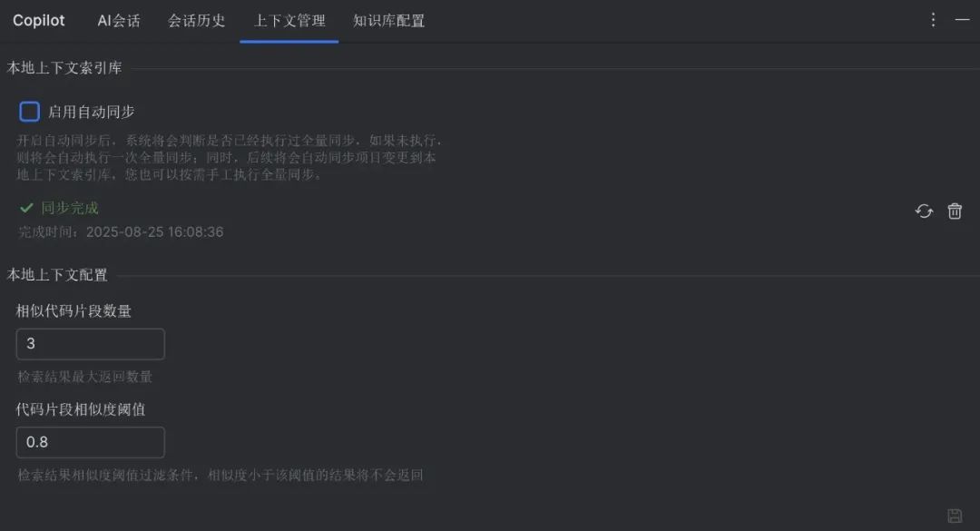Click the 完成时间 timestamp line
This screenshot has width=980, height=531.
pyautogui.click(x=121, y=232)
